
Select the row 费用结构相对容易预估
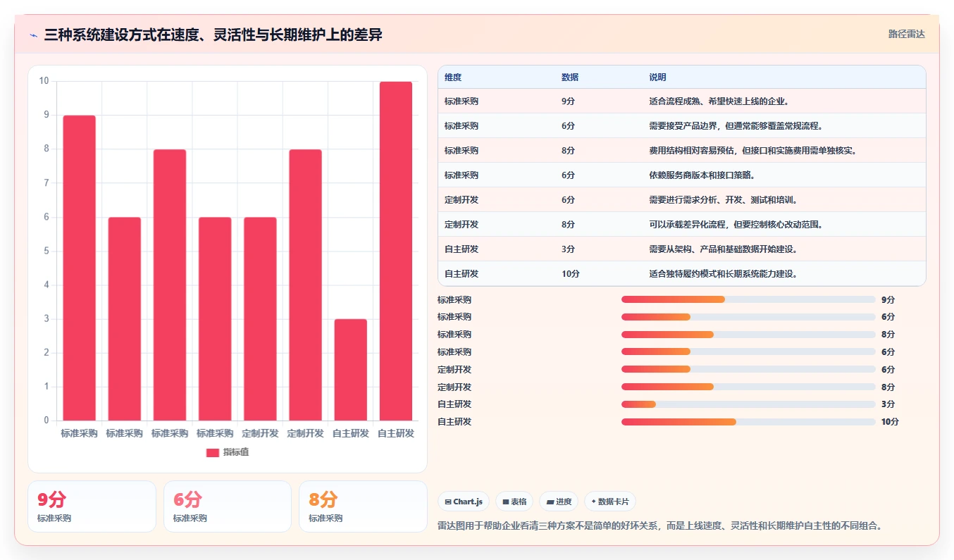point(681,151)
